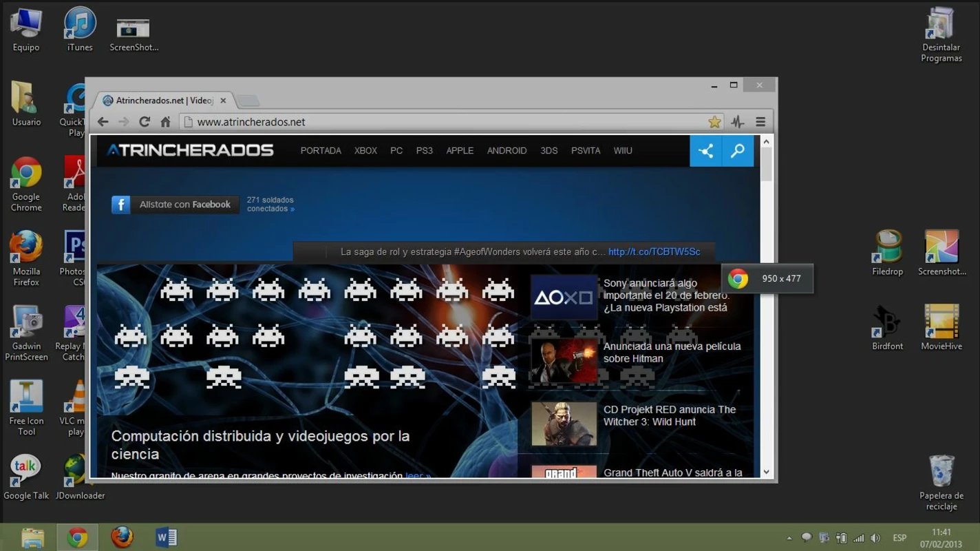Click the page scrollbar down arrow
980x551 pixels.
(767, 472)
